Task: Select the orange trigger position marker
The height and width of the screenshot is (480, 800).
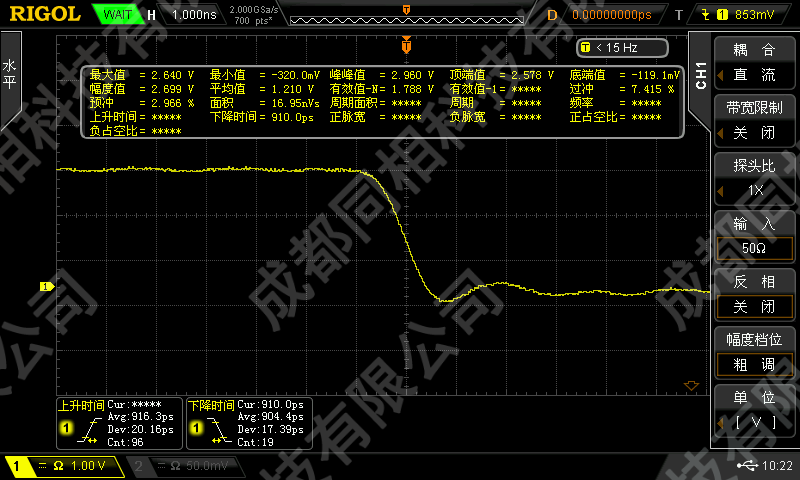Action: click(406, 46)
